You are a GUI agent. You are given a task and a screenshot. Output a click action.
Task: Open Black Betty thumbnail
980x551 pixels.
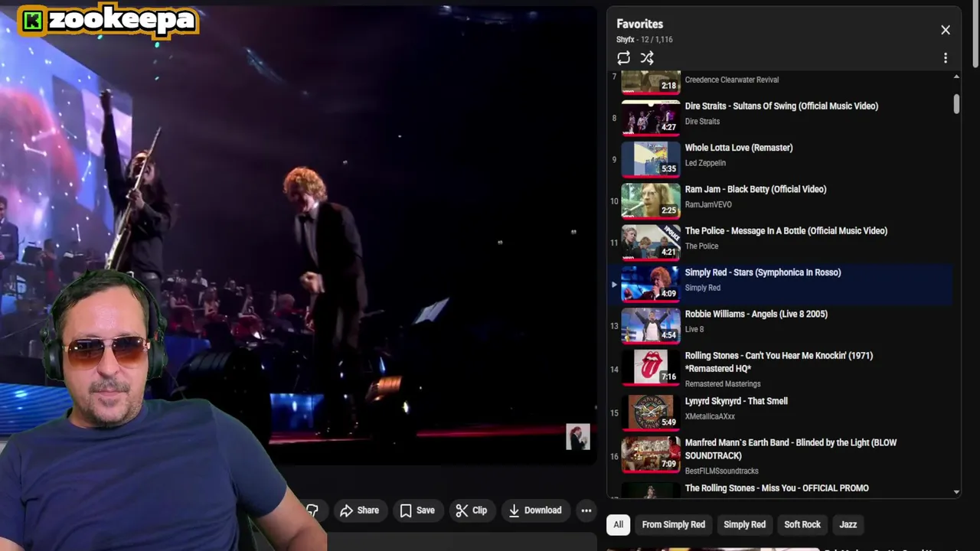tap(651, 201)
